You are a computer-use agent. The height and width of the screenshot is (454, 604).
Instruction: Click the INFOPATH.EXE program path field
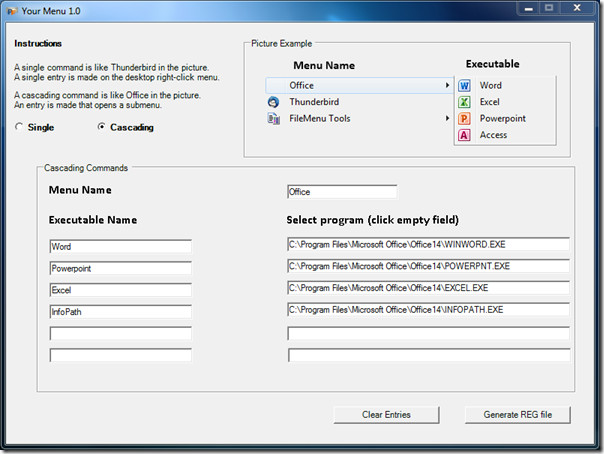(x=429, y=310)
